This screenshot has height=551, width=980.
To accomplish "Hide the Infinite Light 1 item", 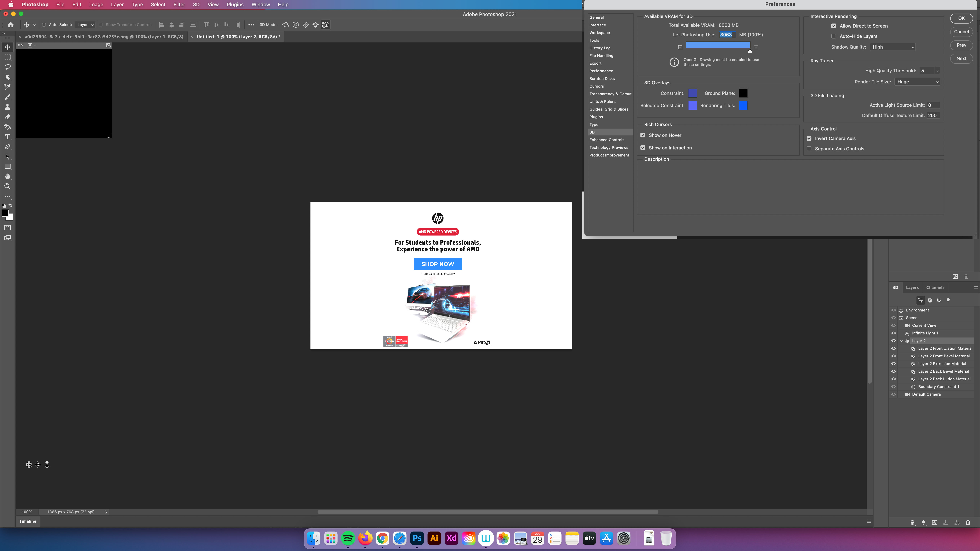I will [894, 333].
